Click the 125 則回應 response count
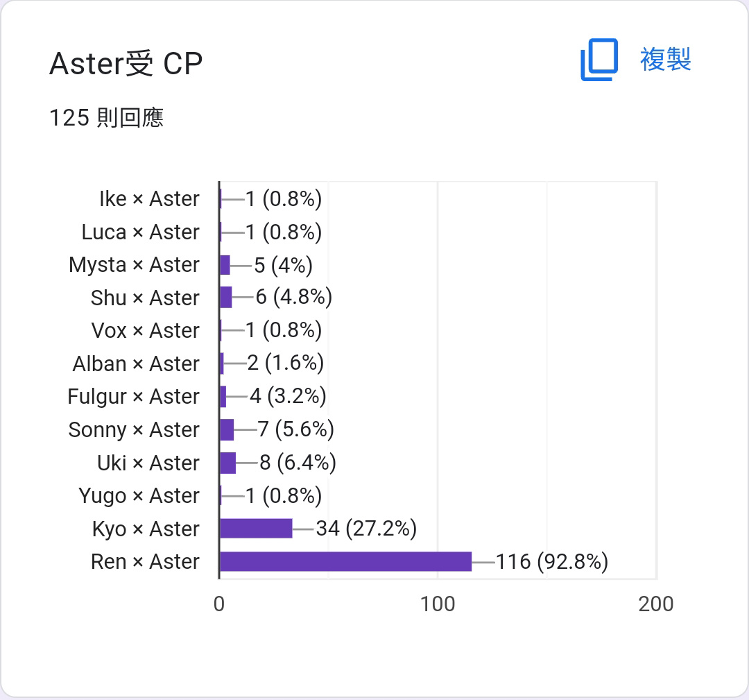 coord(107,117)
